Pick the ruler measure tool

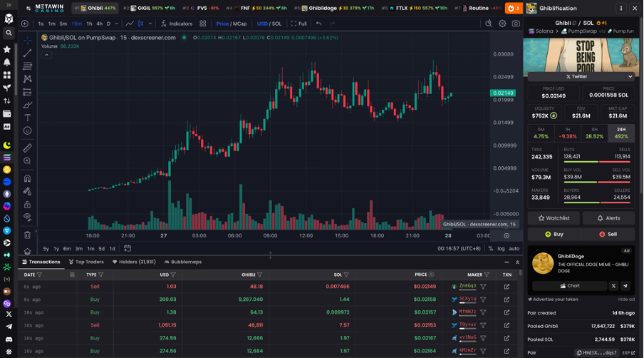point(28,148)
